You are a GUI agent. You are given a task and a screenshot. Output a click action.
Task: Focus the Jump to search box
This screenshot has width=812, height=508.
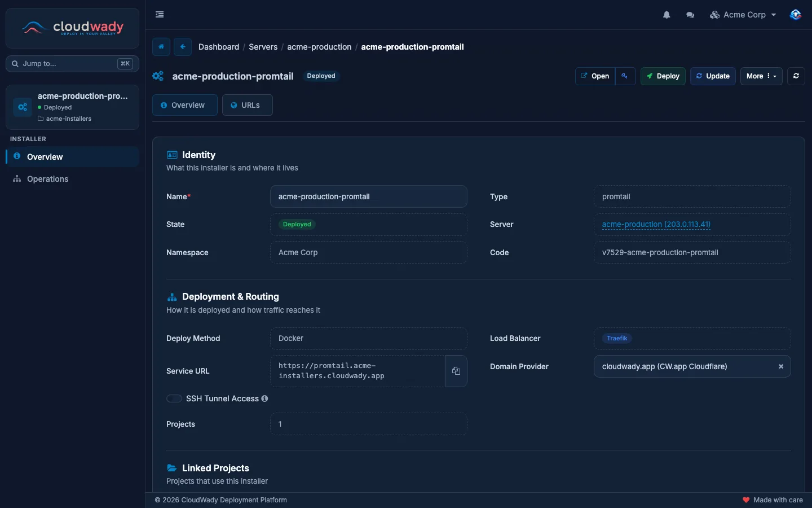click(x=72, y=64)
